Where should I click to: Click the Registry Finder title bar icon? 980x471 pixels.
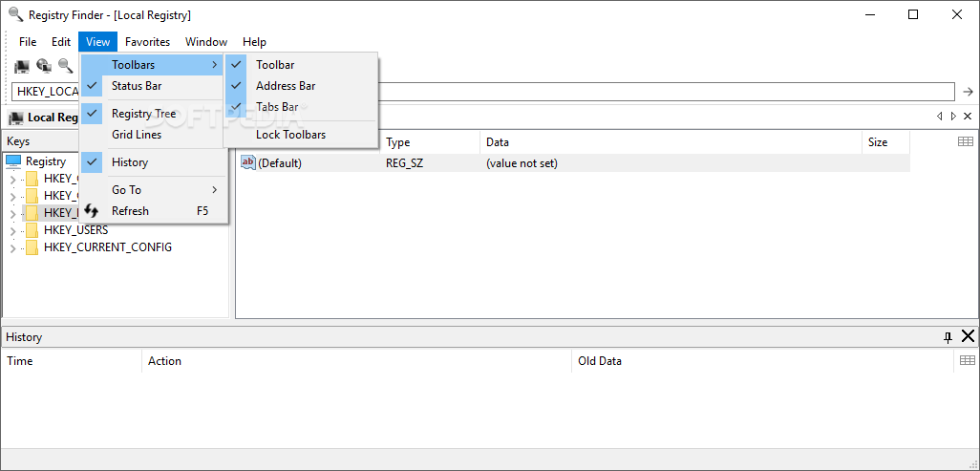tap(15, 14)
